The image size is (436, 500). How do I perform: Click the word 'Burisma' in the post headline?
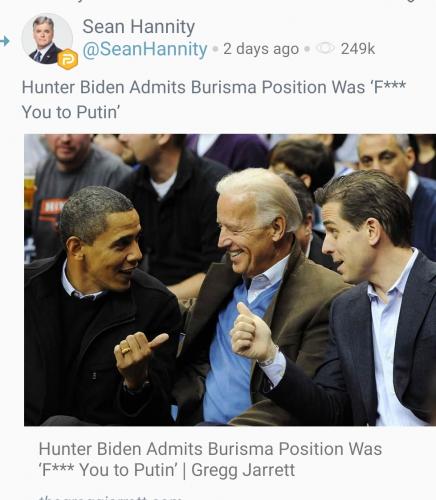coord(224,87)
